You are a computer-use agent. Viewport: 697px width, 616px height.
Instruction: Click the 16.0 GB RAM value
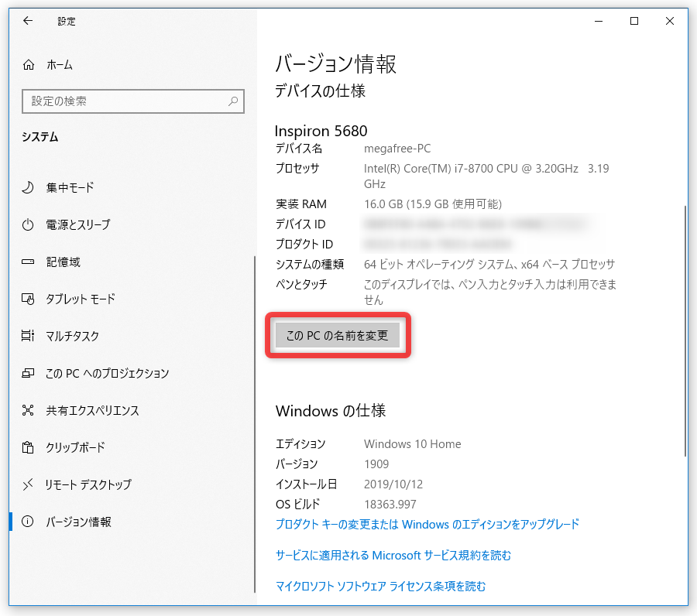433,204
